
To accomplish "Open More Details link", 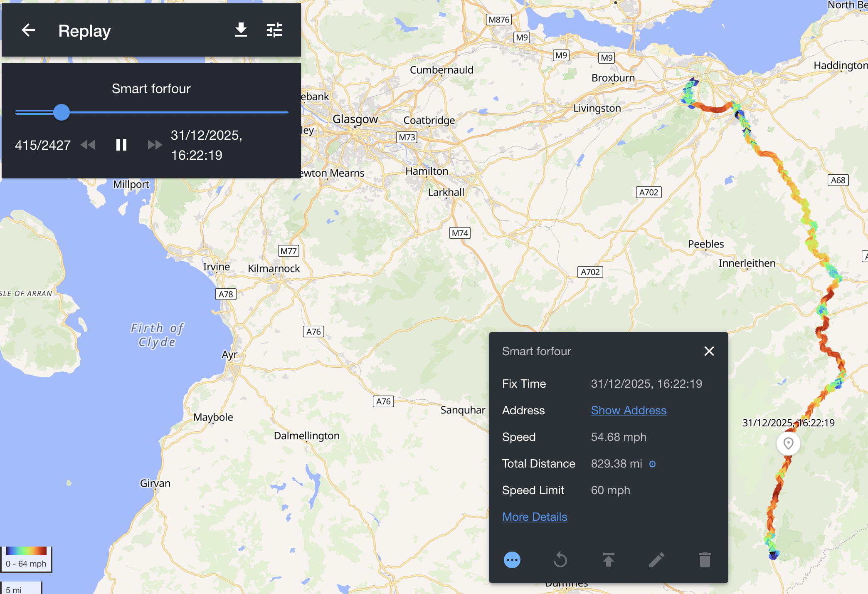I will coord(534,517).
